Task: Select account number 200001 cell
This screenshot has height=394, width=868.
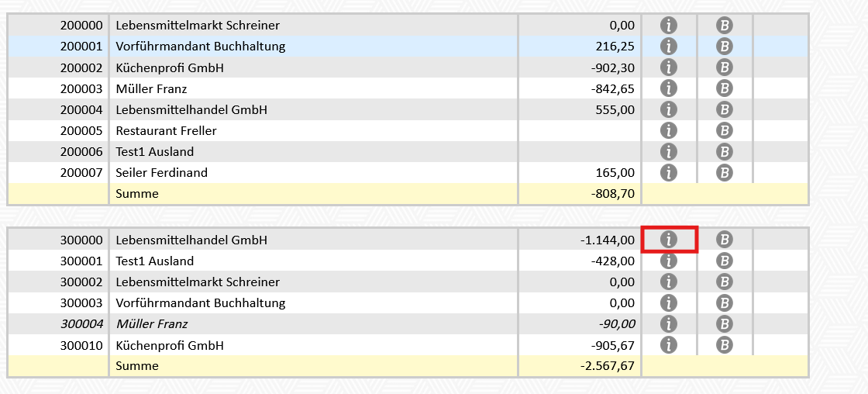Action: pyautogui.click(x=81, y=47)
